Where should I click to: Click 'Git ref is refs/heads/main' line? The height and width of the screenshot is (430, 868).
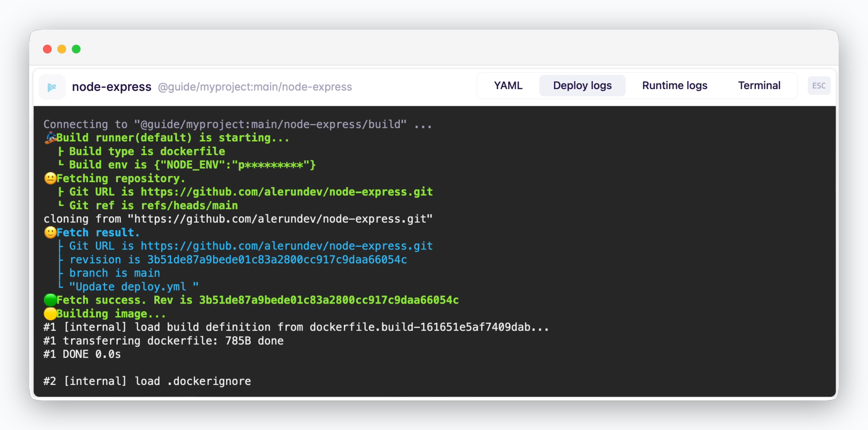click(x=153, y=205)
